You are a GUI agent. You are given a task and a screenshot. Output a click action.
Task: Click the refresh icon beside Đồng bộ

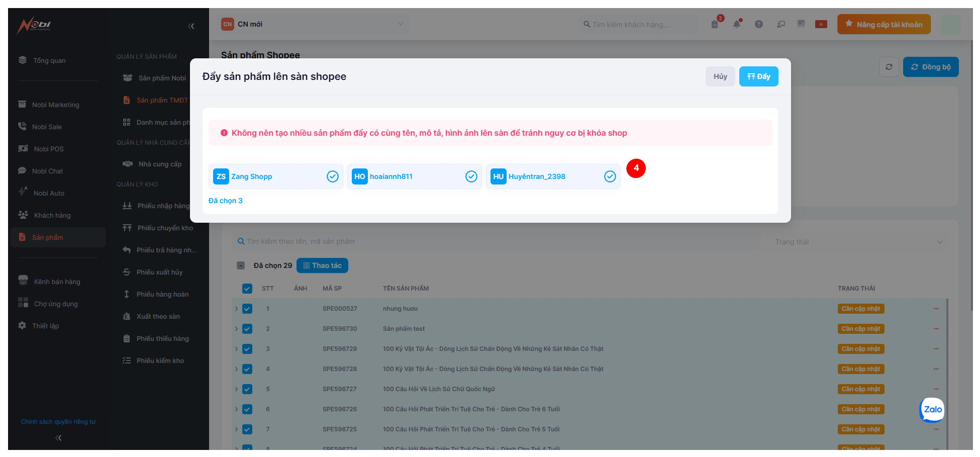coord(889,67)
